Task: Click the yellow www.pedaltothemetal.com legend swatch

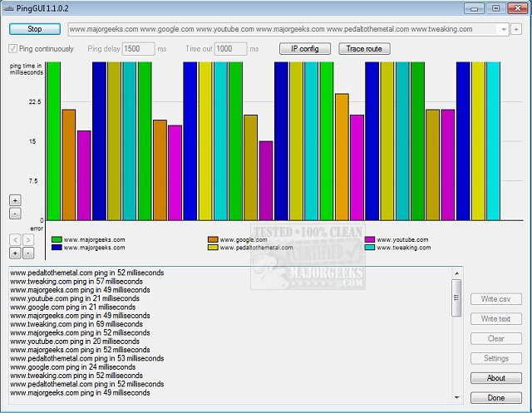Action: (x=213, y=248)
